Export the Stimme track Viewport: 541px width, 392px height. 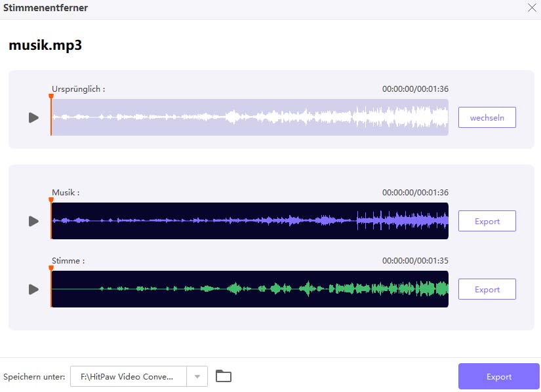pyautogui.click(x=487, y=289)
